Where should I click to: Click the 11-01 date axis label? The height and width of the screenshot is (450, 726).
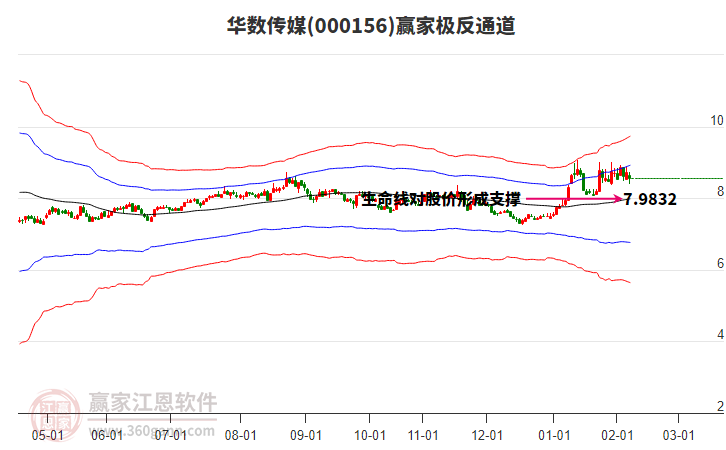tap(423, 436)
